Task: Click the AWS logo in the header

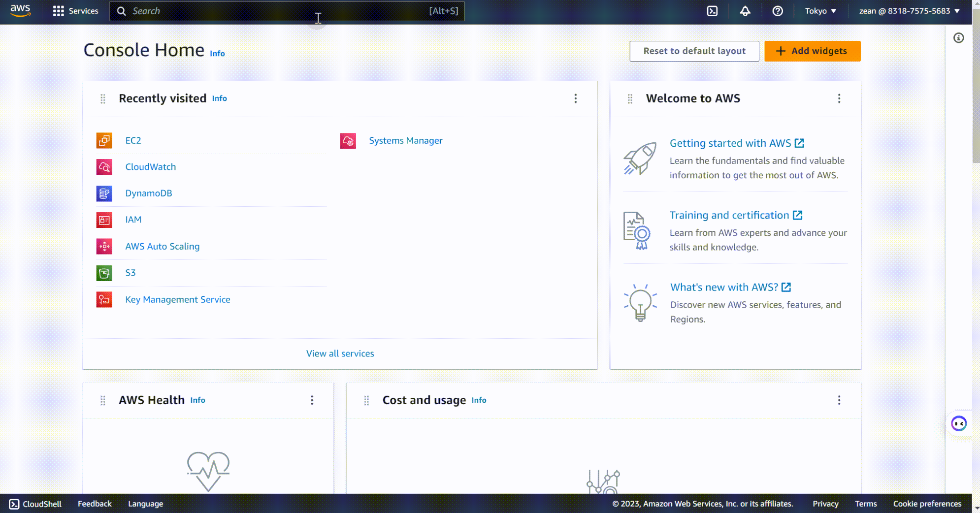Action: 20,10
